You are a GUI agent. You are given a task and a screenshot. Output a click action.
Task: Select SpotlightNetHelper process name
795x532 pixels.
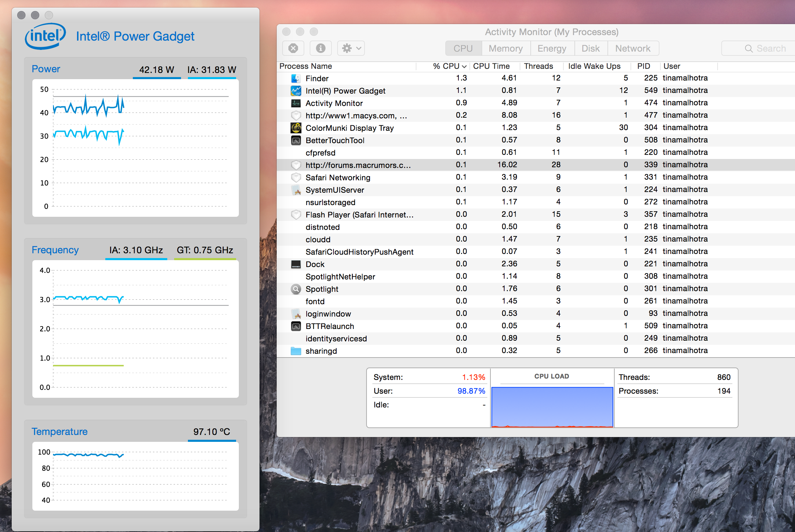pyautogui.click(x=340, y=277)
